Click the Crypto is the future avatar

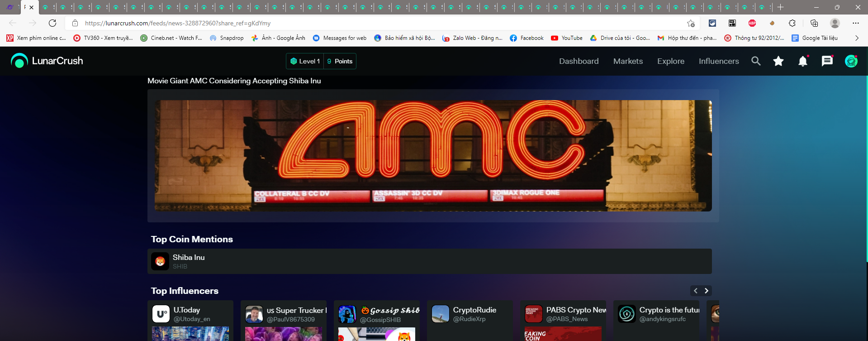point(627,314)
